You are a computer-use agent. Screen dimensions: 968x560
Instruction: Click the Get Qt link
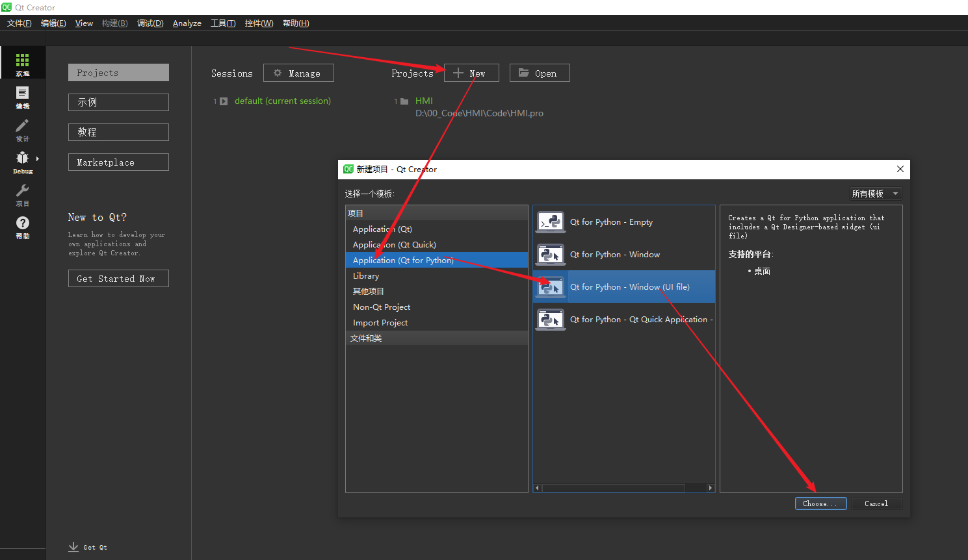tap(96, 548)
